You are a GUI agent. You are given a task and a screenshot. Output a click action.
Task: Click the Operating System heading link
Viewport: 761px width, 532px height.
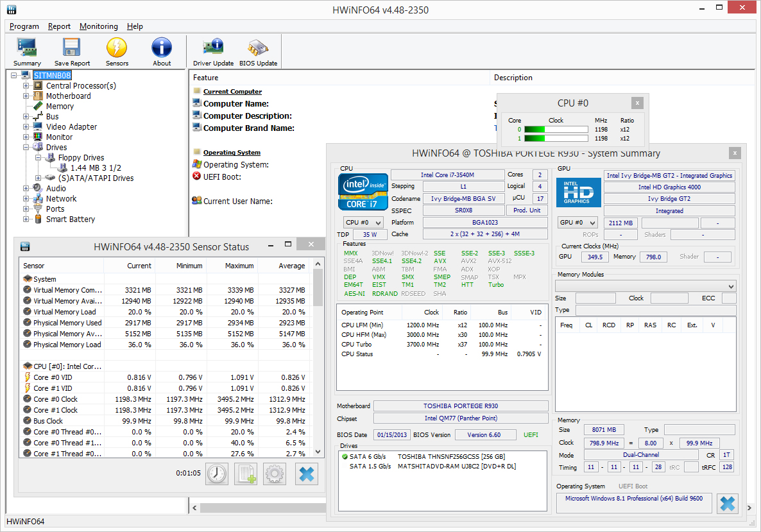click(232, 153)
